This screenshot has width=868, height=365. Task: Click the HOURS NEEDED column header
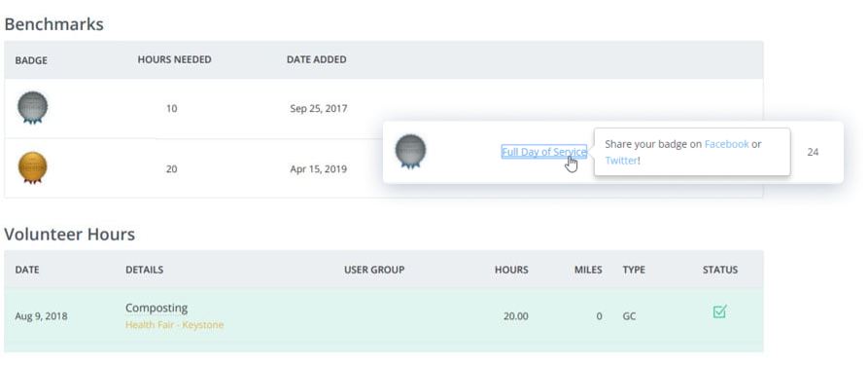174,59
